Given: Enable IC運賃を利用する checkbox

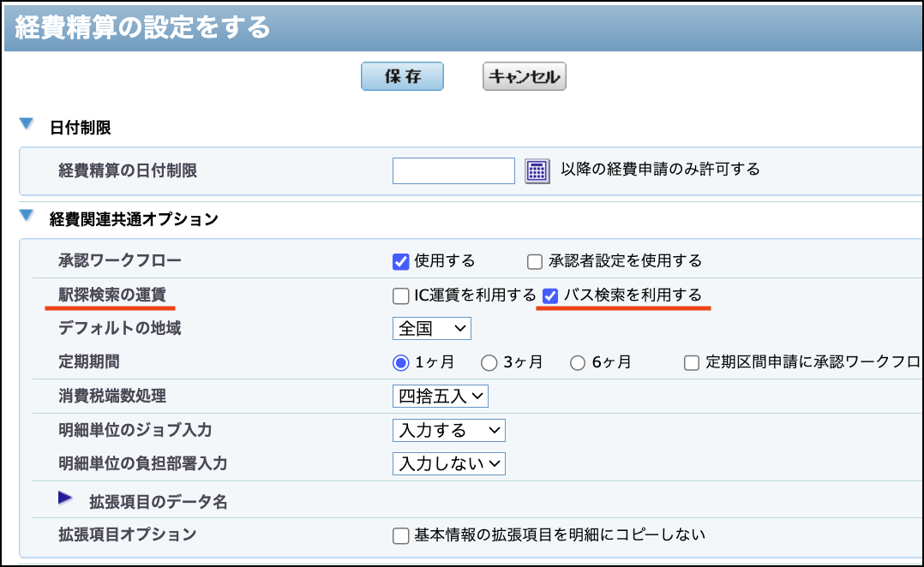Looking at the screenshot, I should [x=400, y=296].
